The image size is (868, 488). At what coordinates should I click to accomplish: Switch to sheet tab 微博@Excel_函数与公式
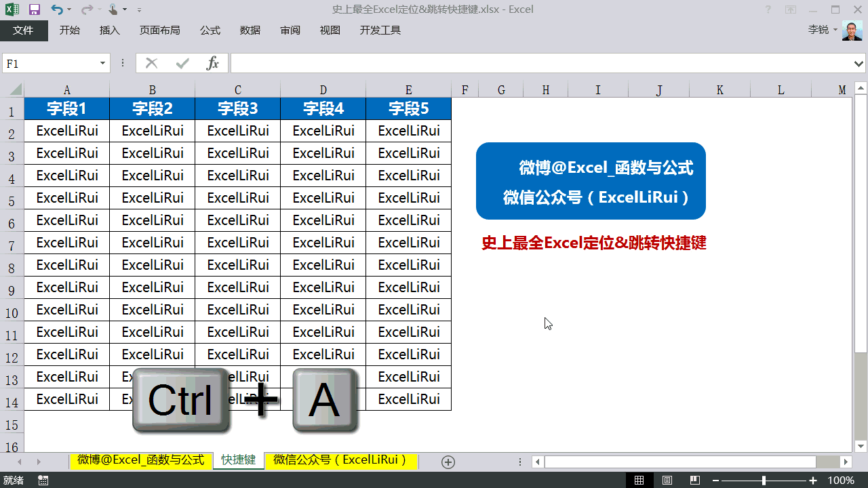pyautogui.click(x=141, y=460)
